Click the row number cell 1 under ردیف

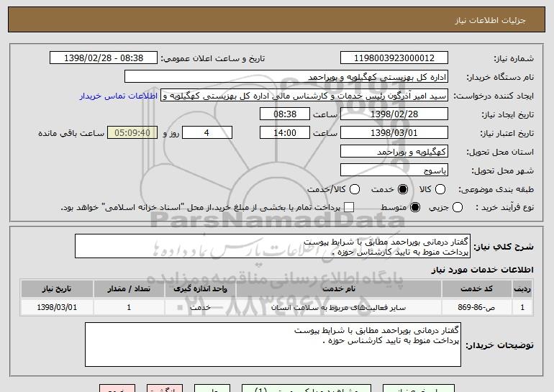point(522,307)
